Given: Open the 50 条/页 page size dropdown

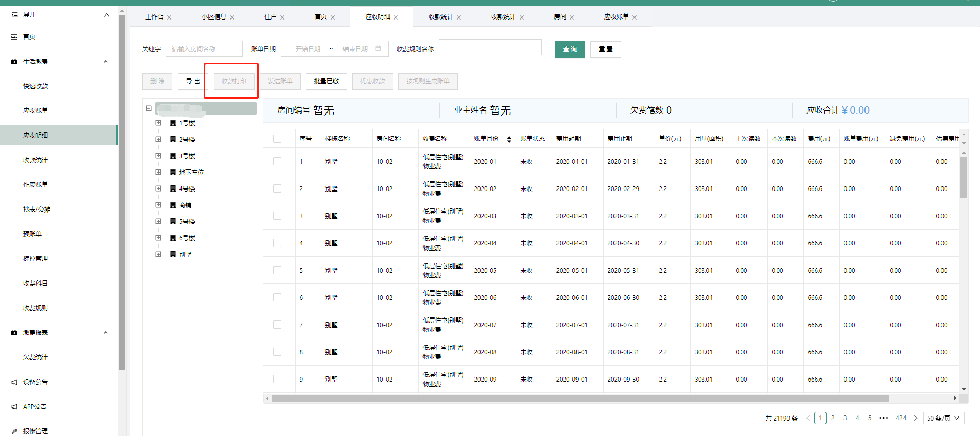Looking at the screenshot, I should pyautogui.click(x=943, y=418).
